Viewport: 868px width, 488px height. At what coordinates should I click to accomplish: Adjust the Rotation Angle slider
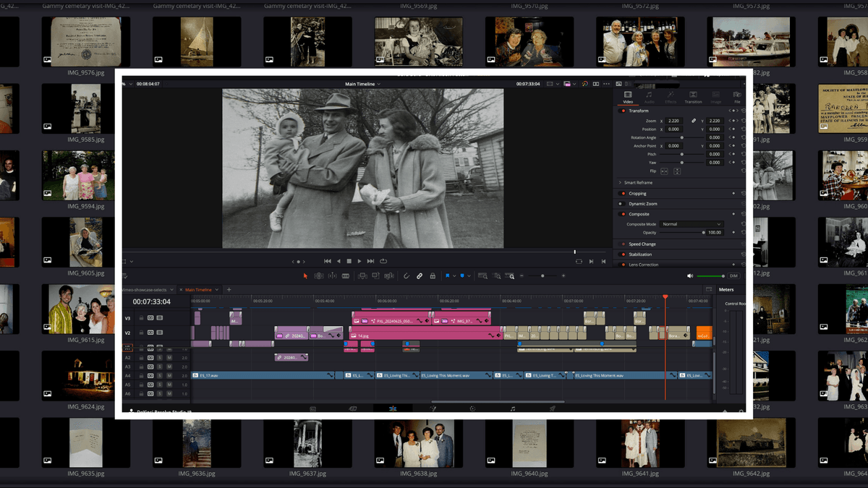pyautogui.click(x=681, y=137)
